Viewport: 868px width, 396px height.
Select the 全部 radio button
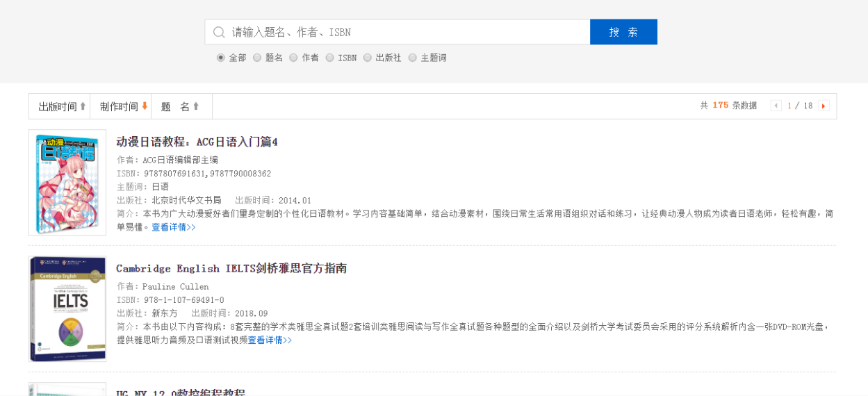click(x=221, y=58)
